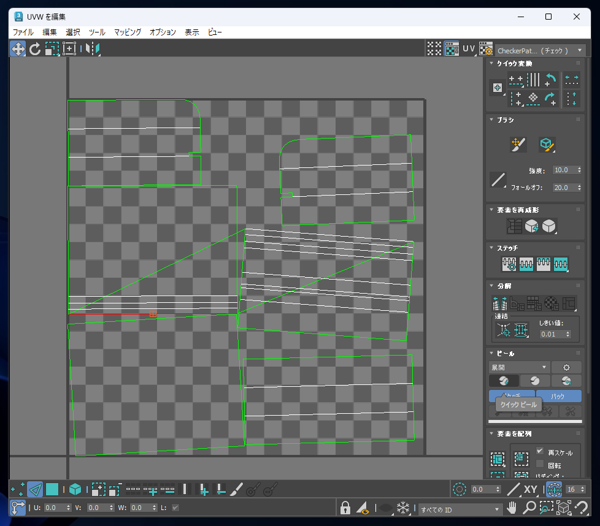This screenshot has height=526, width=600.
Task: Collapse the ブラシ rollout
Action: [x=492, y=119]
